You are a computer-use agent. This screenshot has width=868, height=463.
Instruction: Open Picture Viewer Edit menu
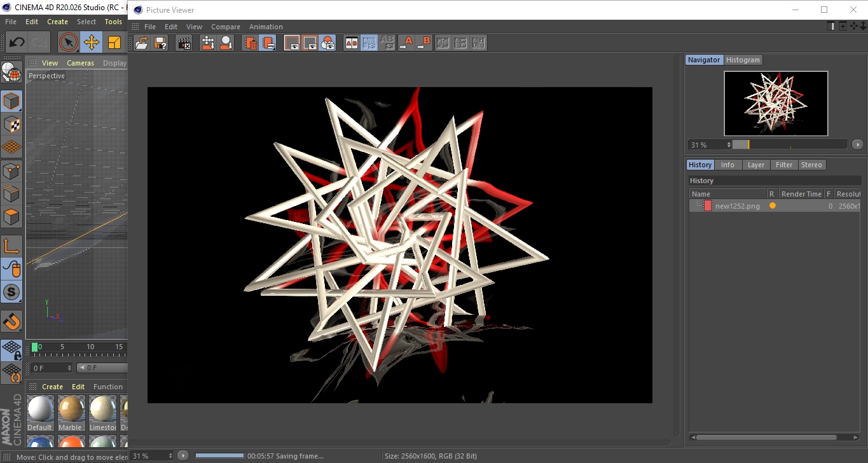(x=171, y=27)
